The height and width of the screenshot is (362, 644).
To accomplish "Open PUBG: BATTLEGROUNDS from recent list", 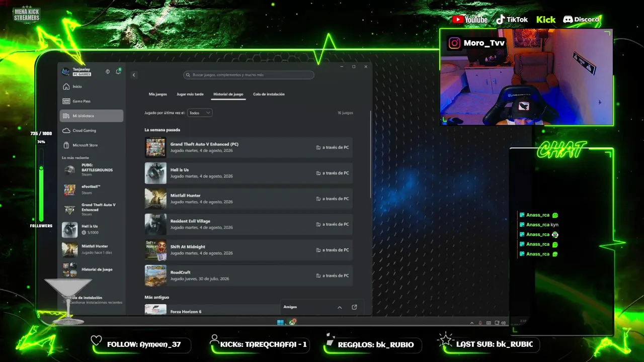I will coord(92,169).
